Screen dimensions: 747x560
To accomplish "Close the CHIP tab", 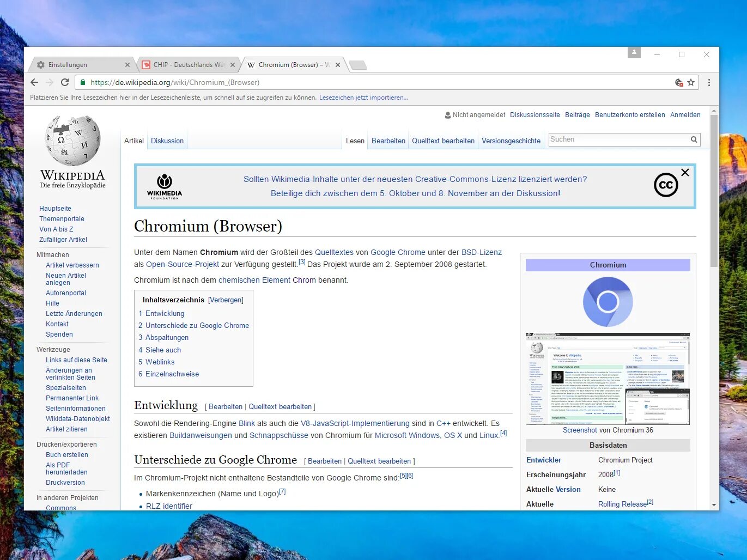I will (233, 65).
